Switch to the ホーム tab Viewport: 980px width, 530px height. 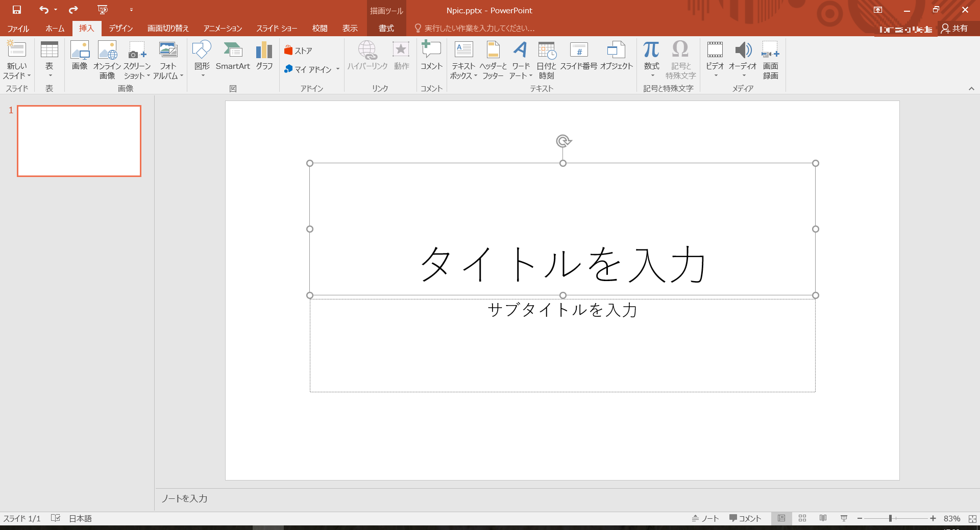[x=55, y=29]
